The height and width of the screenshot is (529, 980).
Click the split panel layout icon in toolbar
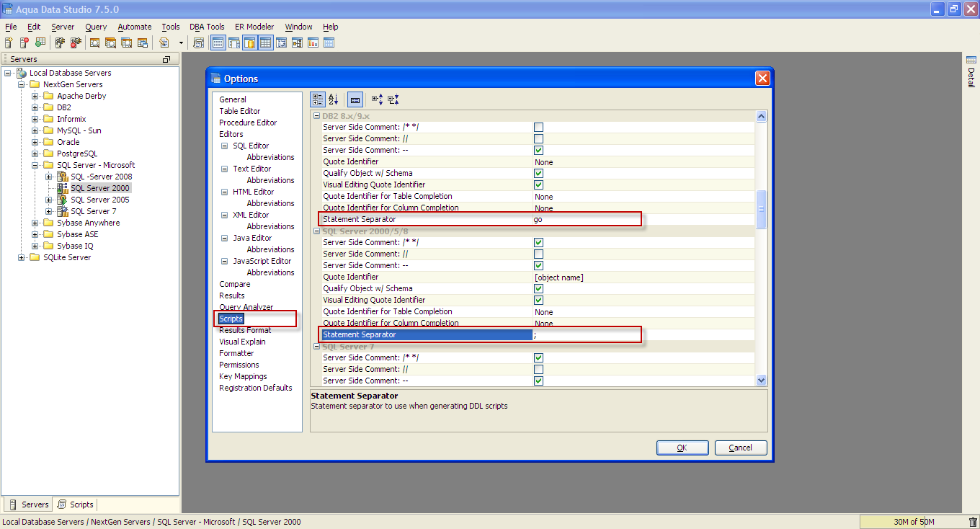coord(233,43)
